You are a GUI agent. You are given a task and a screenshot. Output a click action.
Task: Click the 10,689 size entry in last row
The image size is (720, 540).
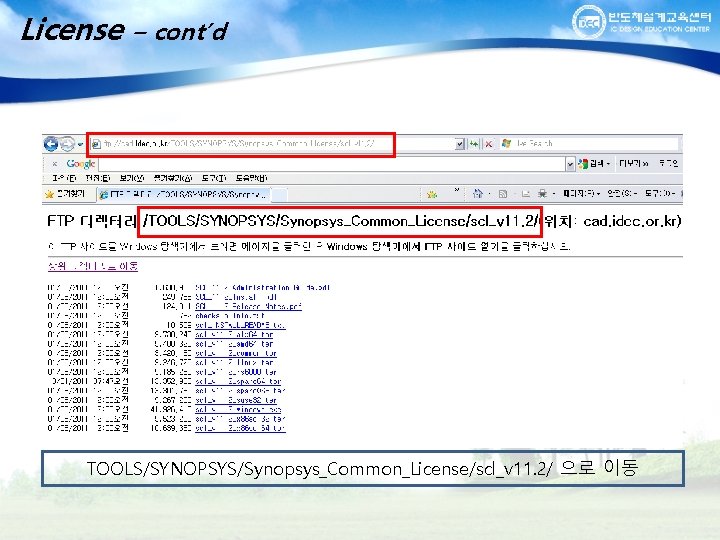coord(171,428)
